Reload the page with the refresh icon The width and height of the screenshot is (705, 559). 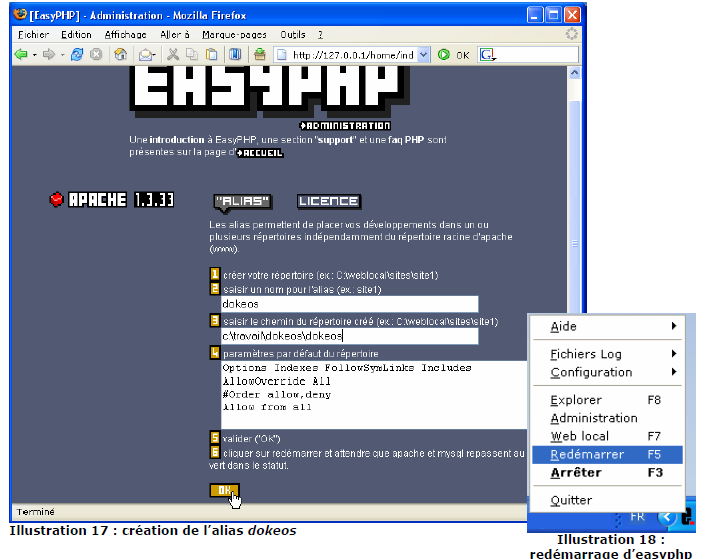(77, 54)
